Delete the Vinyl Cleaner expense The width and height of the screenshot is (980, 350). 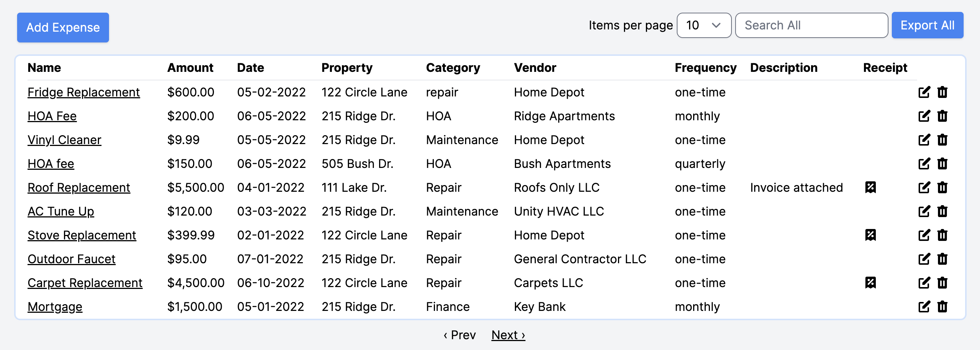coord(942,140)
